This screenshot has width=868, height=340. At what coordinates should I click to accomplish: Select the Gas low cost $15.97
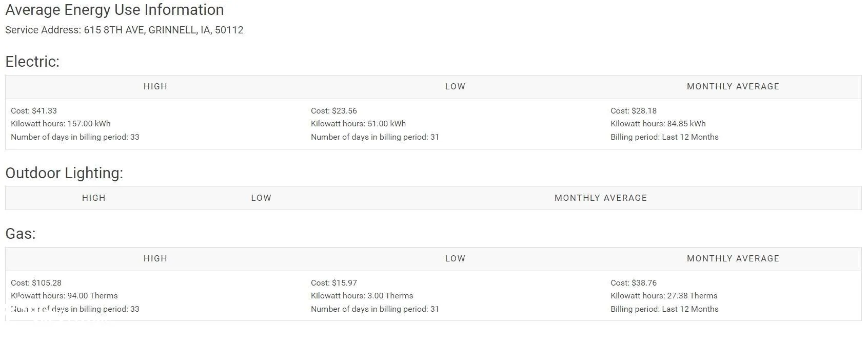334,283
